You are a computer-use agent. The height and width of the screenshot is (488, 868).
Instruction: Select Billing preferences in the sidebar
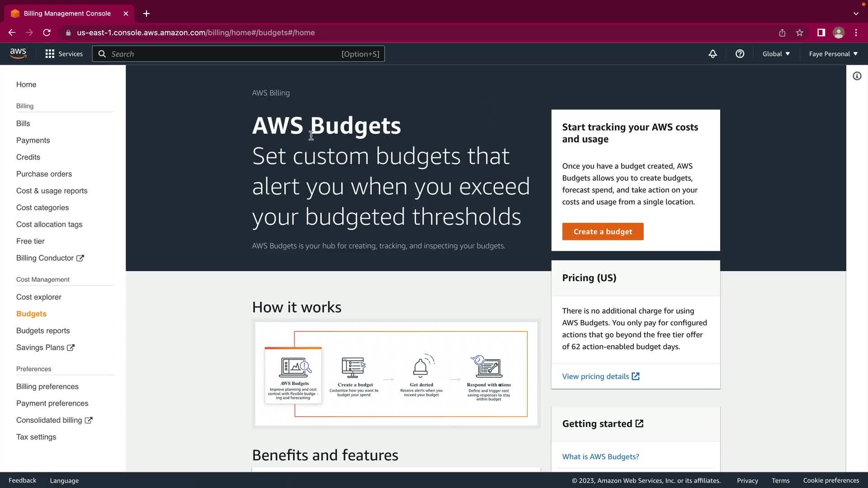[x=47, y=386]
